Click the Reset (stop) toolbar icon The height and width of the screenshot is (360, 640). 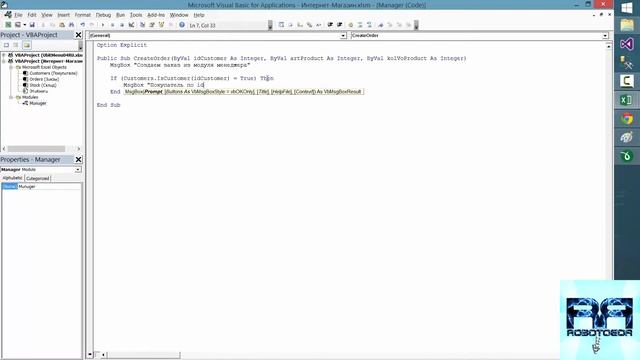122,25
